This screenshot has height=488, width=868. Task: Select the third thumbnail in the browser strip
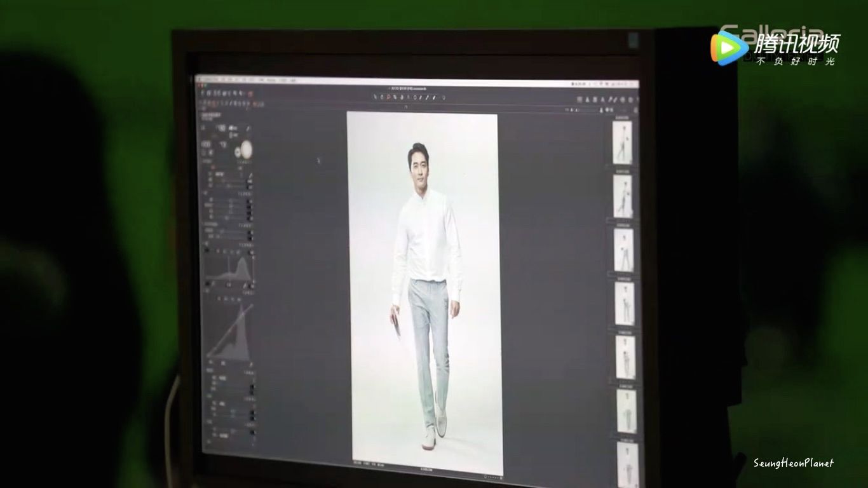tap(623, 250)
